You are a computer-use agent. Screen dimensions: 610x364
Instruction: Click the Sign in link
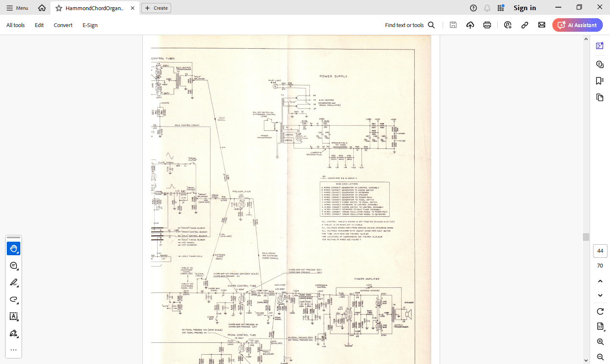coord(525,8)
